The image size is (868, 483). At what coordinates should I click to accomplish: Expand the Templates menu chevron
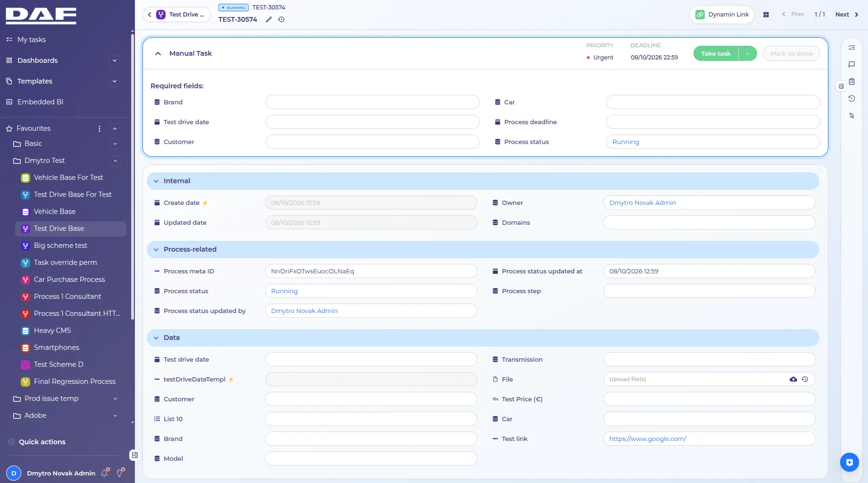tap(114, 81)
